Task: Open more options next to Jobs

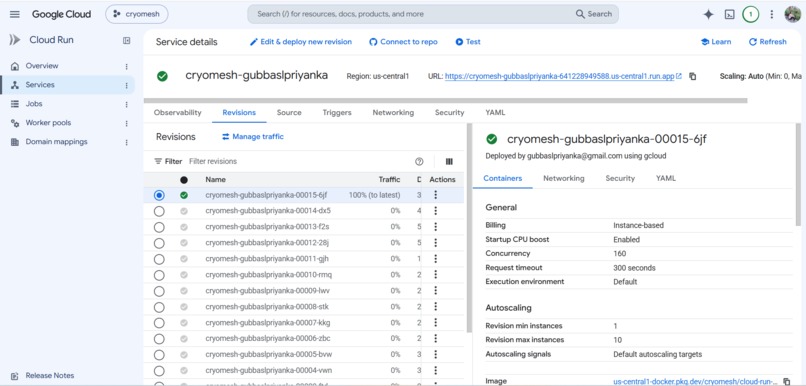Action: tap(126, 104)
